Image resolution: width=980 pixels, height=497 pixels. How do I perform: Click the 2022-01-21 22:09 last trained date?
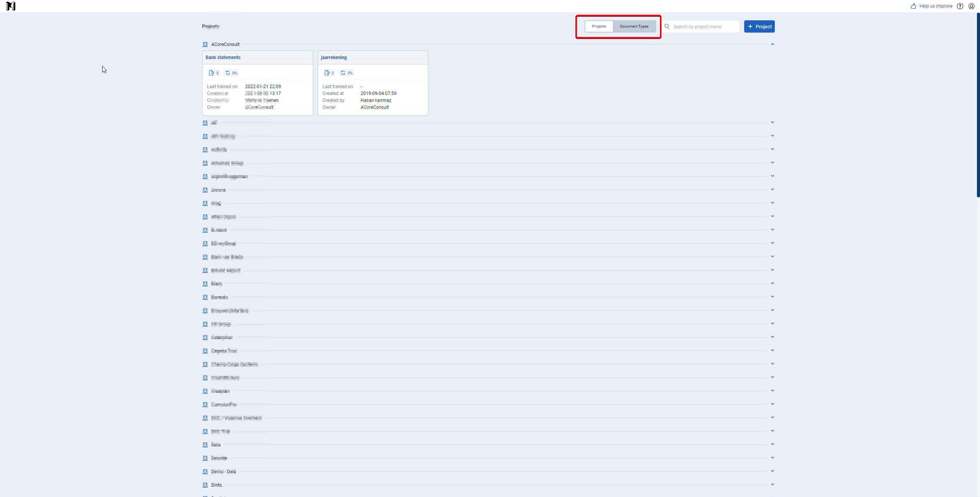(x=263, y=87)
